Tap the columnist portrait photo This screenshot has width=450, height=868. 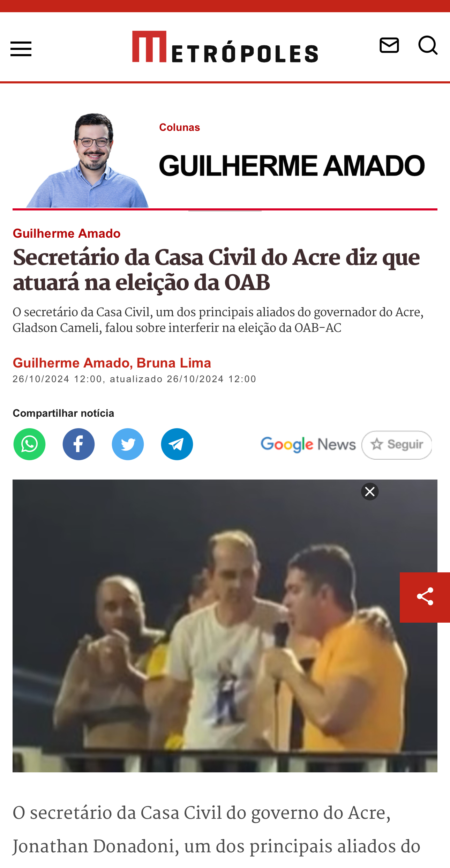(x=87, y=161)
